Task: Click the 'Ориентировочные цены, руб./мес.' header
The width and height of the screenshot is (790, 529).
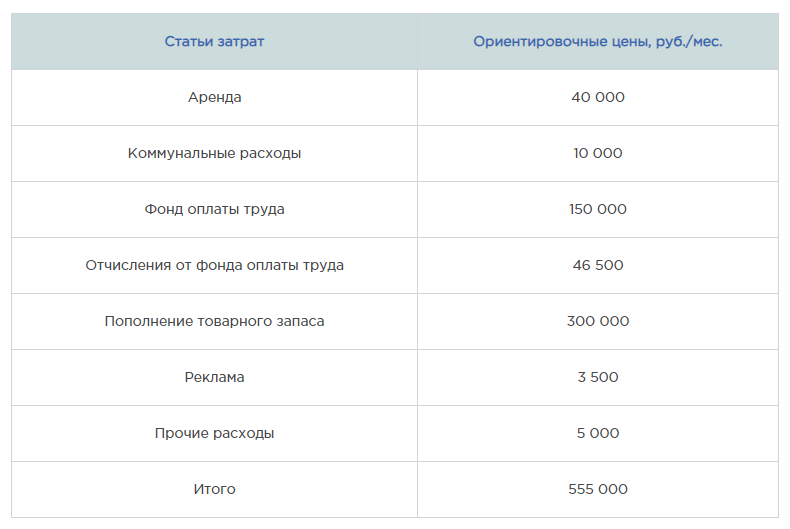Action: tap(598, 42)
